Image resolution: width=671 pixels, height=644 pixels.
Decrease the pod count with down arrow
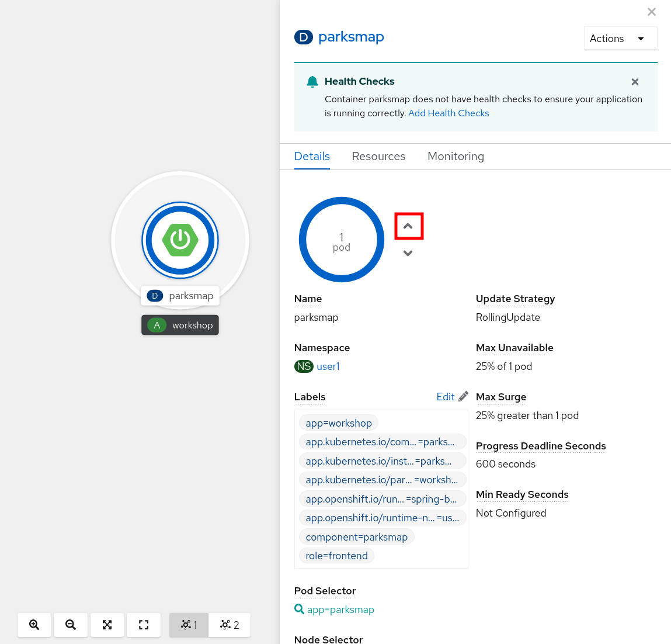(x=408, y=253)
